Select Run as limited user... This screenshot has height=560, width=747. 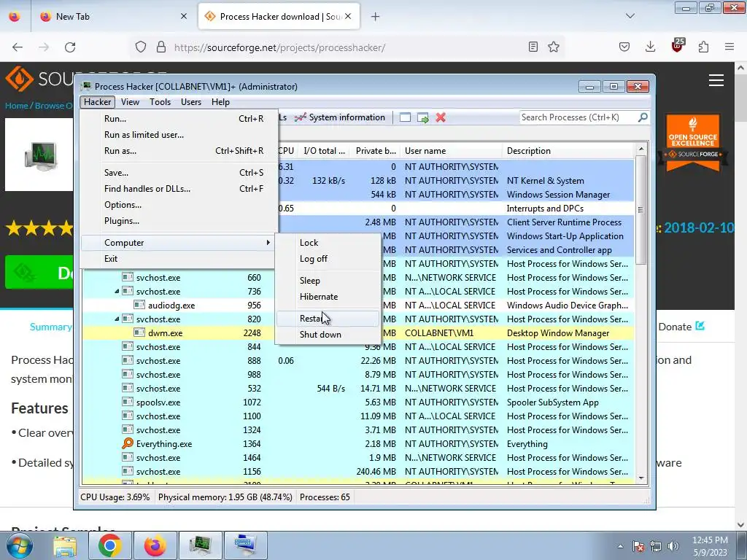pyautogui.click(x=179, y=135)
